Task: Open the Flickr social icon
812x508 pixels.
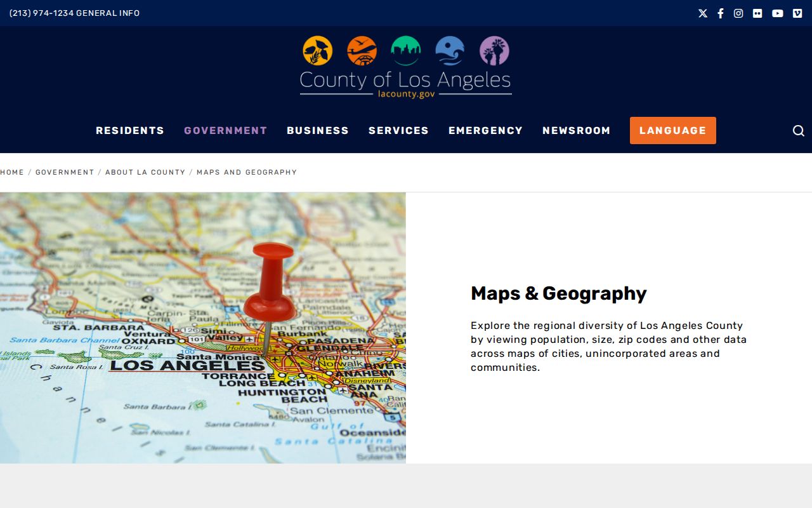Action: click(x=757, y=13)
